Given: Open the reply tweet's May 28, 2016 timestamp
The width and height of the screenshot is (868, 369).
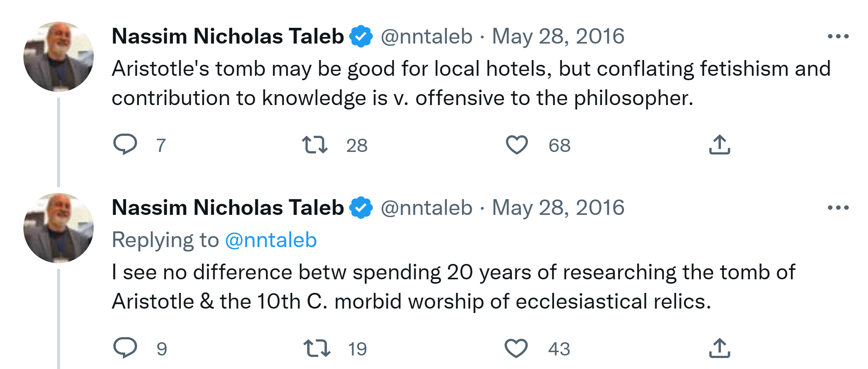Looking at the screenshot, I should (x=558, y=208).
